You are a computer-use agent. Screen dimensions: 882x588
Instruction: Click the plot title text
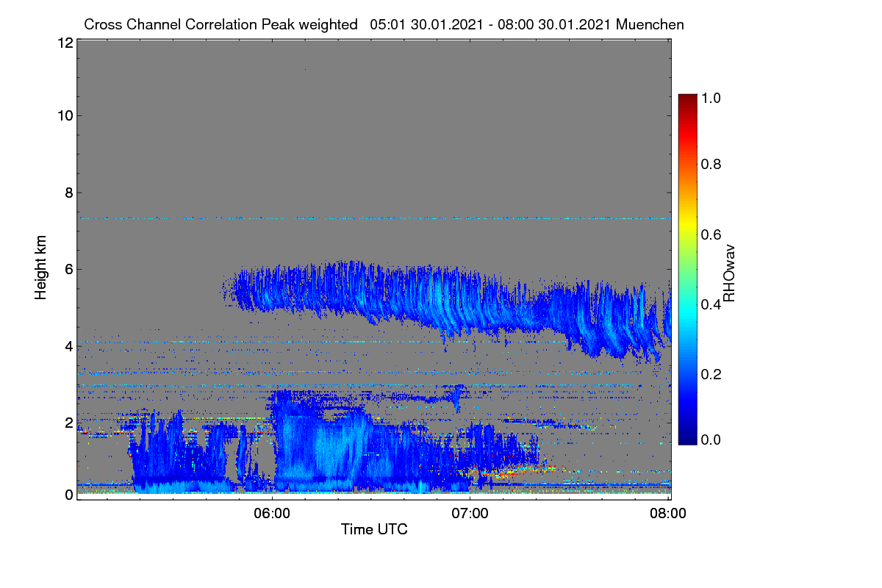[x=384, y=24]
